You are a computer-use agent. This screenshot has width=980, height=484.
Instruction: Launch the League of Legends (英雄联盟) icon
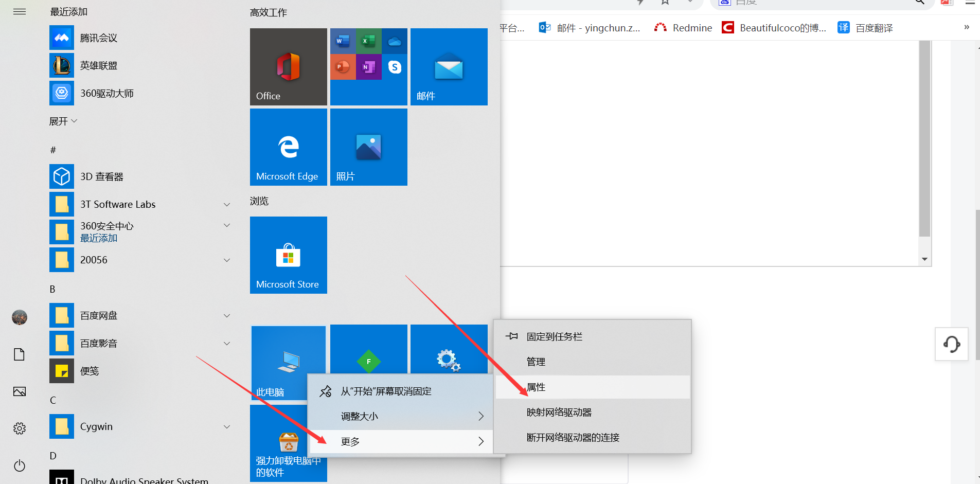point(62,65)
